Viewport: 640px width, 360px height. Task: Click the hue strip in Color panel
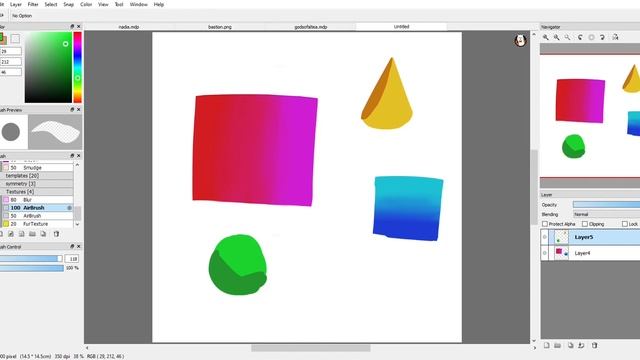coord(78,67)
